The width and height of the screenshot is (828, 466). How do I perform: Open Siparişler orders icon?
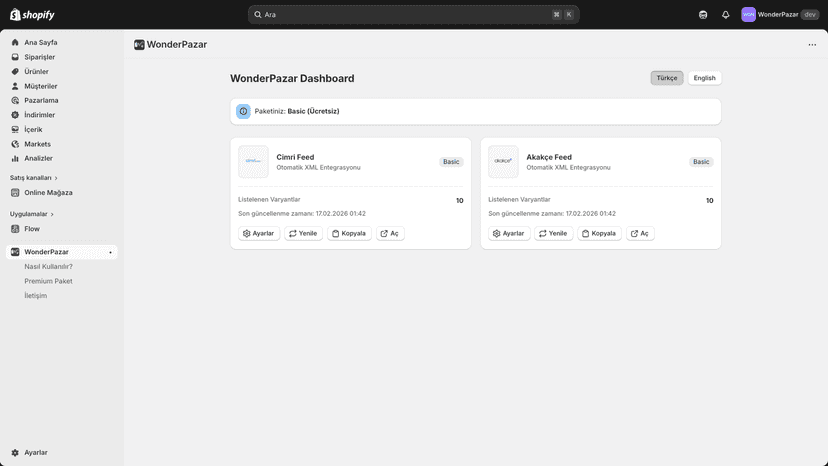tap(15, 57)
